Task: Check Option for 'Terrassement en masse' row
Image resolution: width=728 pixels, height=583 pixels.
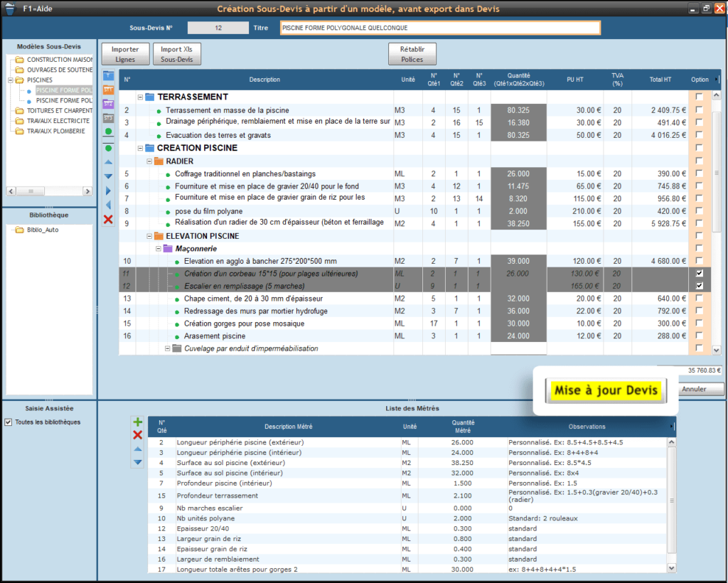Action: point(700,110)
